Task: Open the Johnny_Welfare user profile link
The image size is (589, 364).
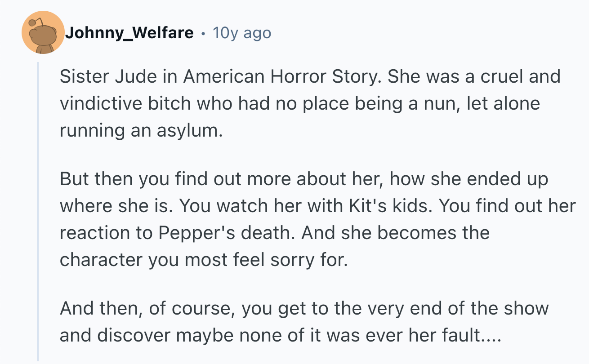Action: 129,33
